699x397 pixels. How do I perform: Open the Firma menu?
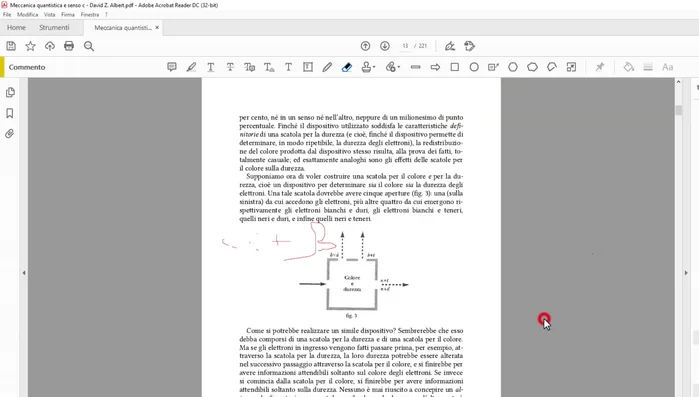68,14
